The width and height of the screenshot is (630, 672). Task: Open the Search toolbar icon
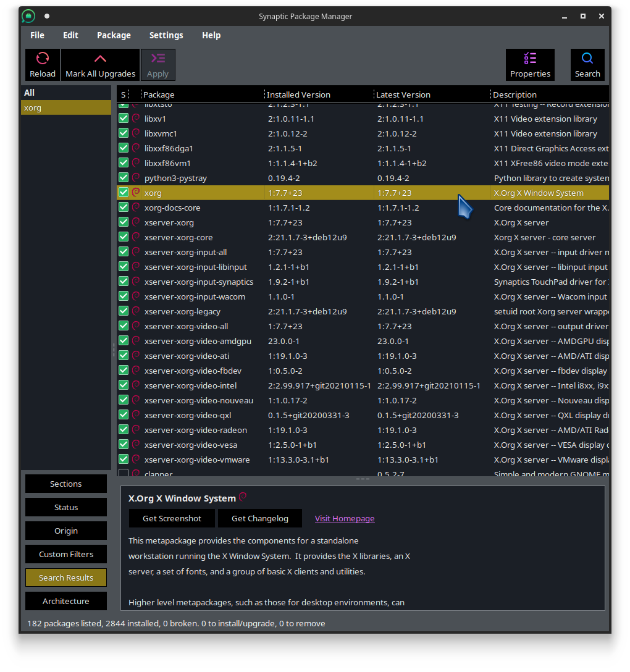coord(587,58)
